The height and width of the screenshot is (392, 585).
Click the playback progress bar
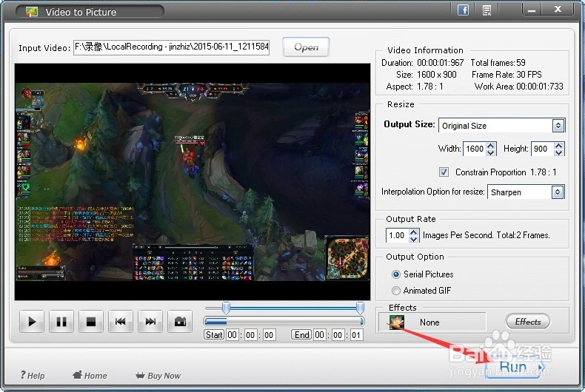click(x=284, y=321)
